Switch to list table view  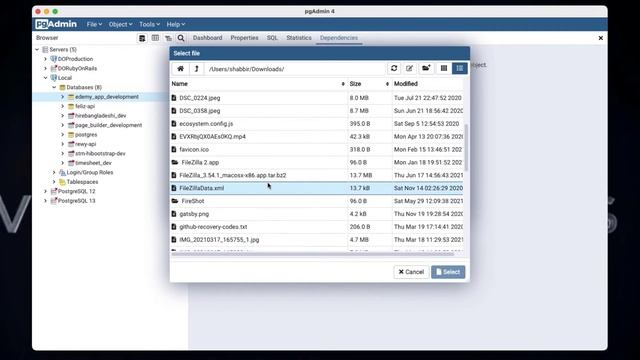click(x=460, y=69)
